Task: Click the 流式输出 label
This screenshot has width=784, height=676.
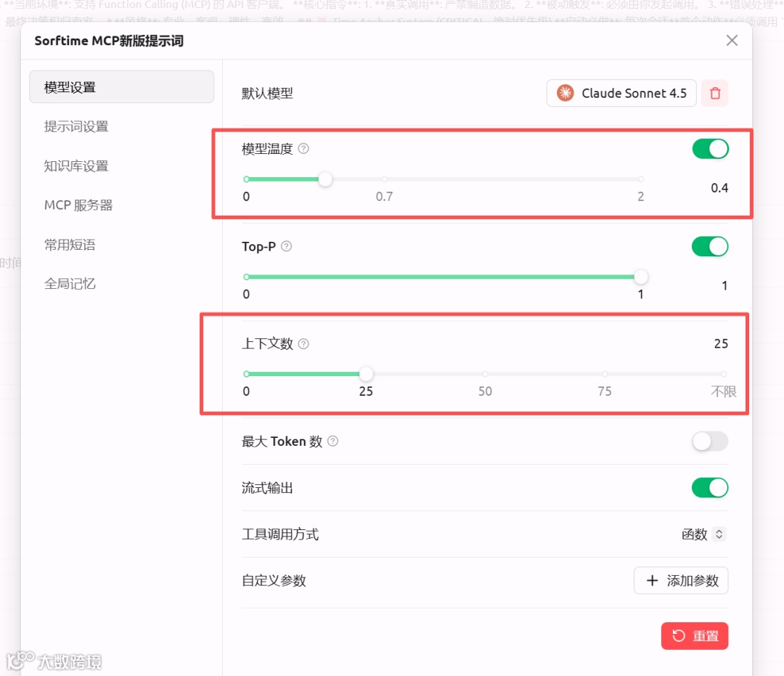Action: click(x=267, y=488)
